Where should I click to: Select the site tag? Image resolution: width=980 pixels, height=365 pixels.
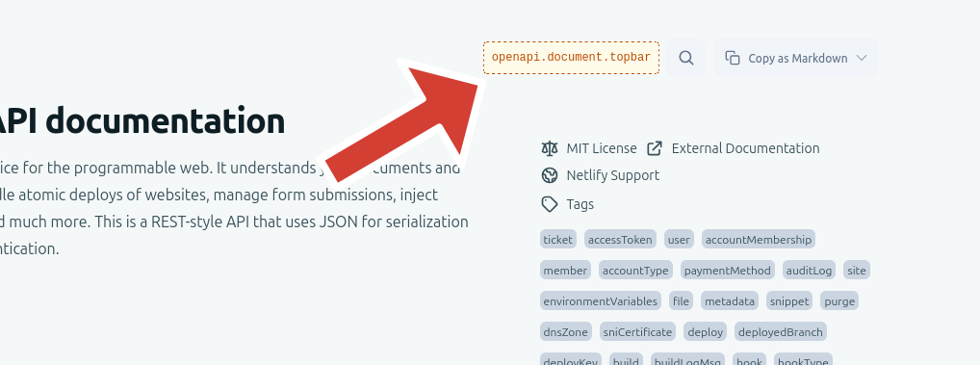point(856,270)
